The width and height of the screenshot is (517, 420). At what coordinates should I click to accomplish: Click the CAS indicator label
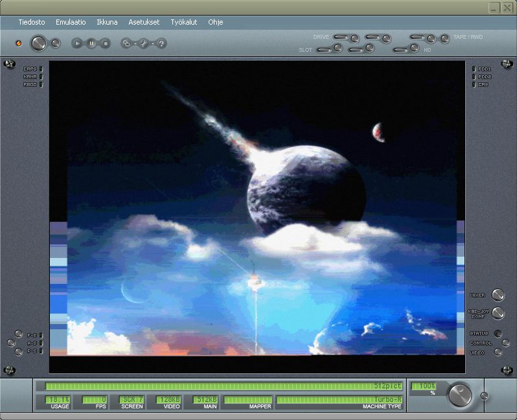(x=483, y=85)
